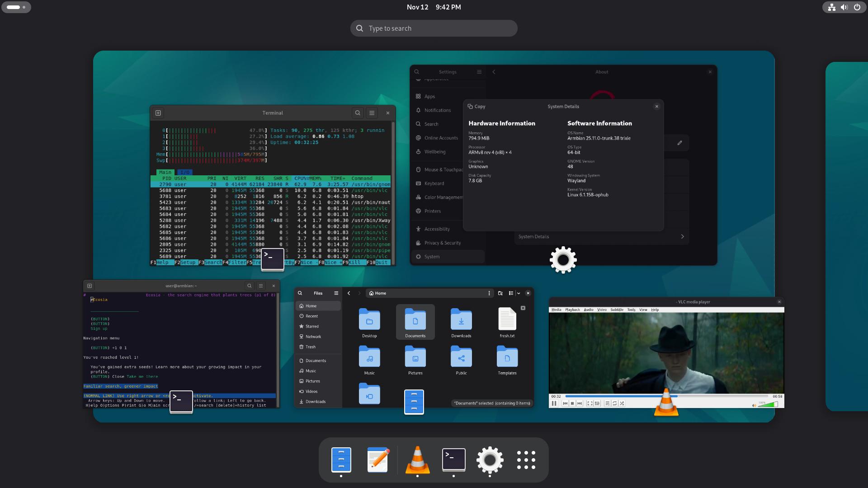Click the VLC volume slider

[768, 404]
